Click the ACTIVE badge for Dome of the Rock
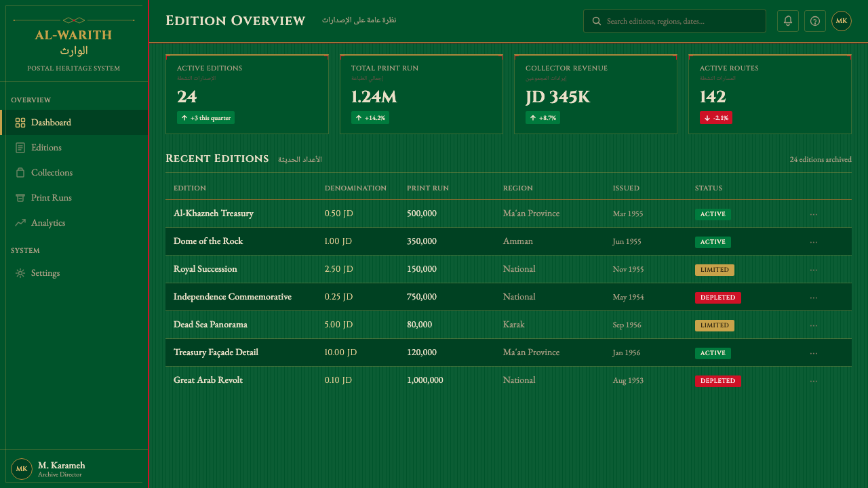Viewport: 868px width, 488px height. click(713, 242)
